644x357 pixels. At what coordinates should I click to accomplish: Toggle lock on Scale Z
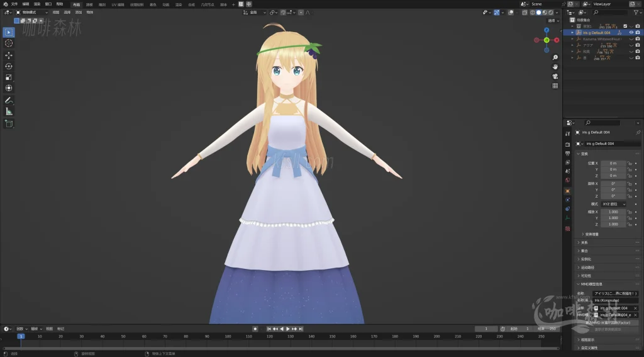630,224
